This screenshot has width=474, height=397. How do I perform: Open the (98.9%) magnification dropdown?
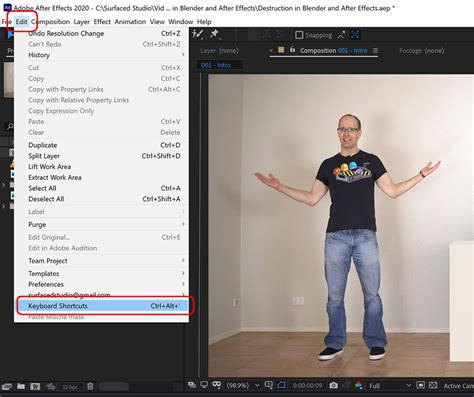[243, 385]
